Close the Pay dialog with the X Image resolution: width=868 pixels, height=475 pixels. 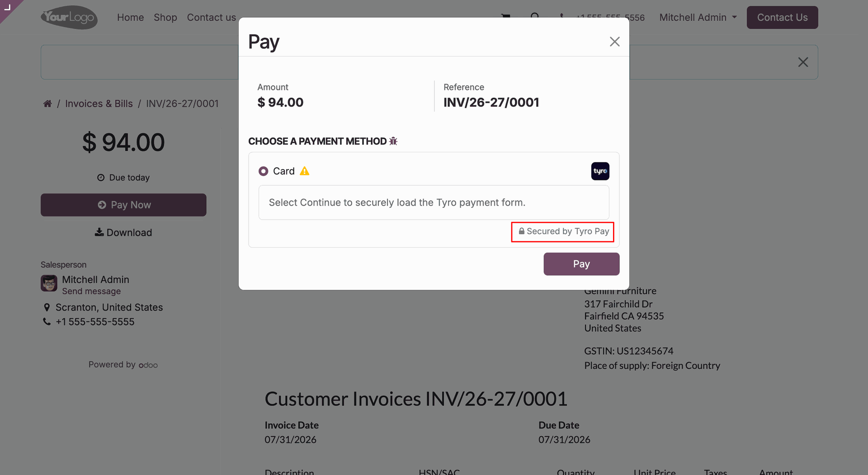[614, 42]
